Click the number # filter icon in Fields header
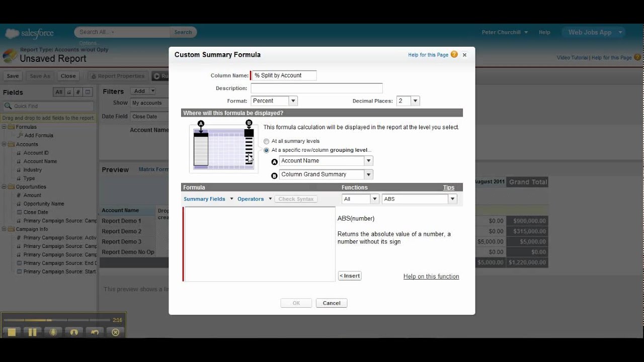 tap(78, 92)
